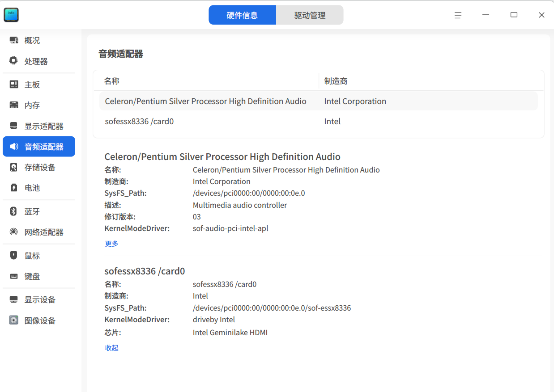The image size is (554, 392).
Task: Click the 键盘 label in sidebar
Action: (x=32, y=277)
